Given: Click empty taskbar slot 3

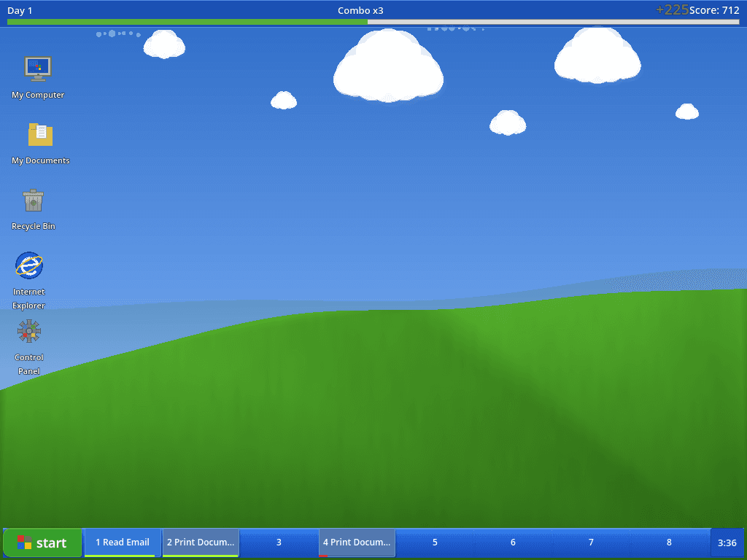Looking at the screenshot, I should (x=279, y=542).
